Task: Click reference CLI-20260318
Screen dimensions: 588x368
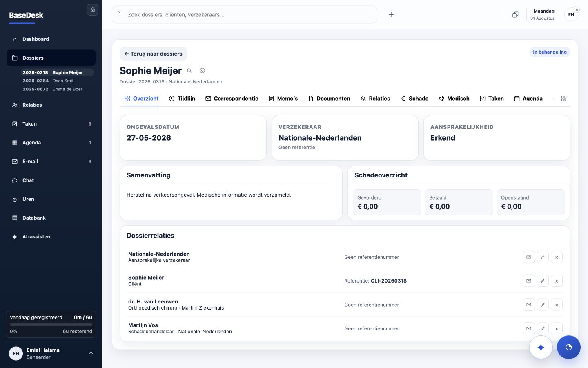Action: coord(389,281)
